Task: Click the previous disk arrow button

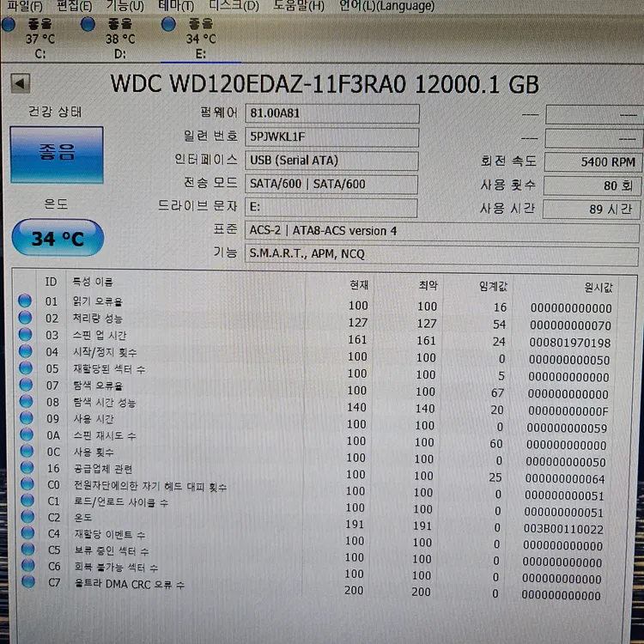Action: tap(21, 83)
